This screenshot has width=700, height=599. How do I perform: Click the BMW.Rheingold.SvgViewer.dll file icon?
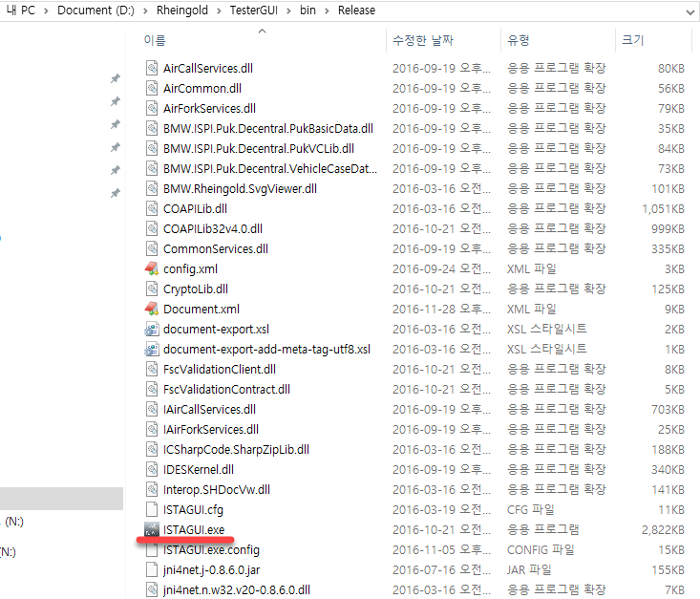[x=152, y=188]
